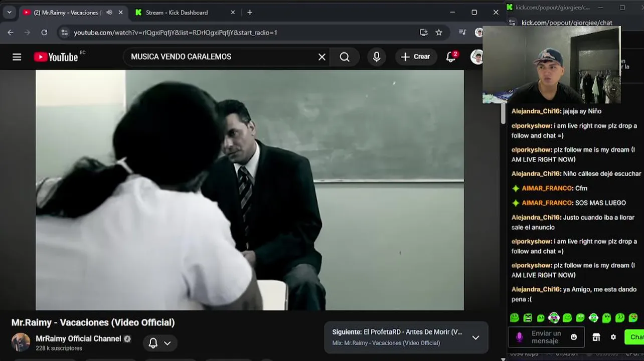Viewport: 644px width, 361px height.
Task: Close the Mr.Raimy YouTube tab
Action: 120,13
